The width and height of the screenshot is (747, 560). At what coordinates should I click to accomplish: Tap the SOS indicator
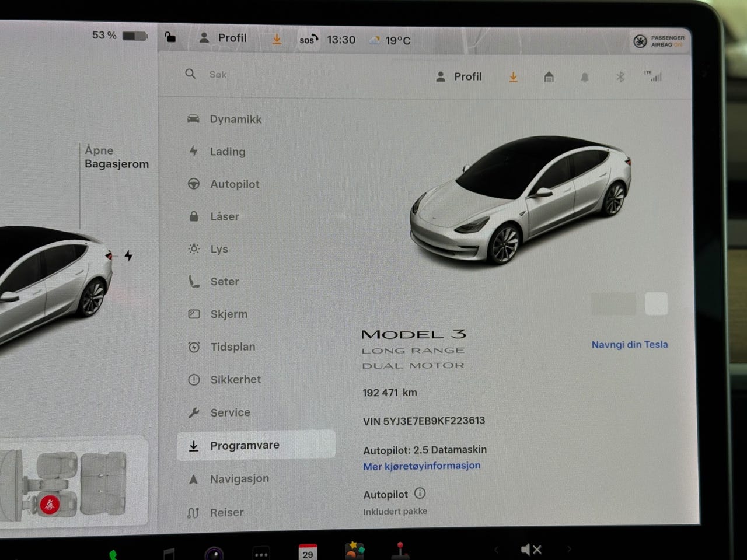pyautogui.click(x=308, y=40)
